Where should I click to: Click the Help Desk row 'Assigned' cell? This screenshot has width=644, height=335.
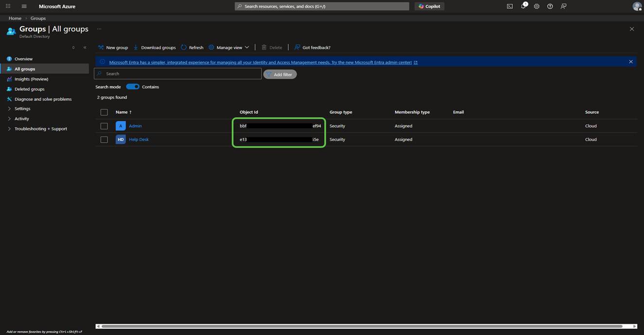coord(403,139)
